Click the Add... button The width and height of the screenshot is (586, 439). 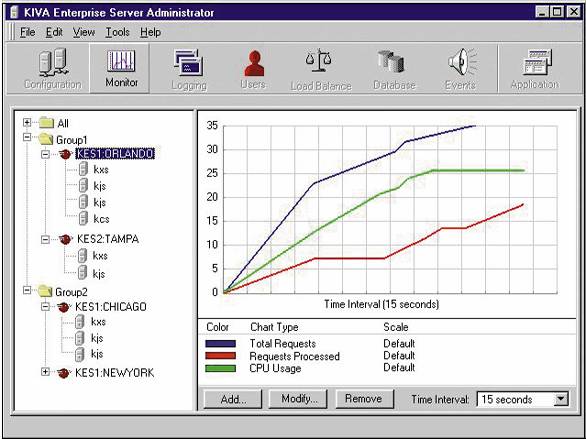[233, 399]
